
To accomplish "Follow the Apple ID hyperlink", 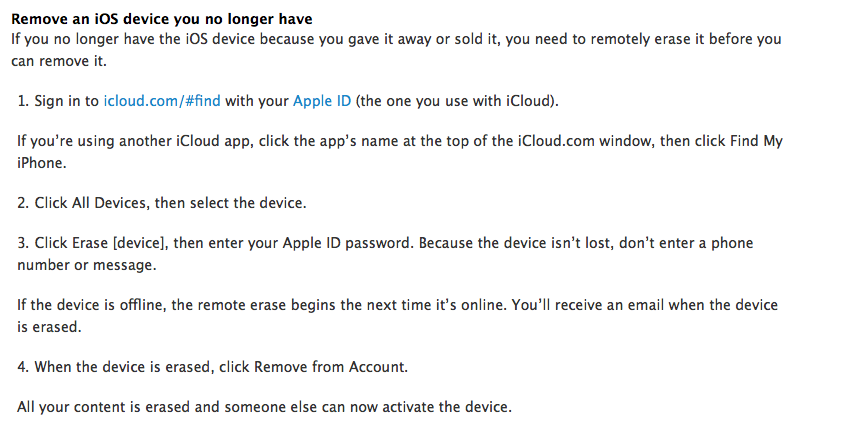I will 322,101.
